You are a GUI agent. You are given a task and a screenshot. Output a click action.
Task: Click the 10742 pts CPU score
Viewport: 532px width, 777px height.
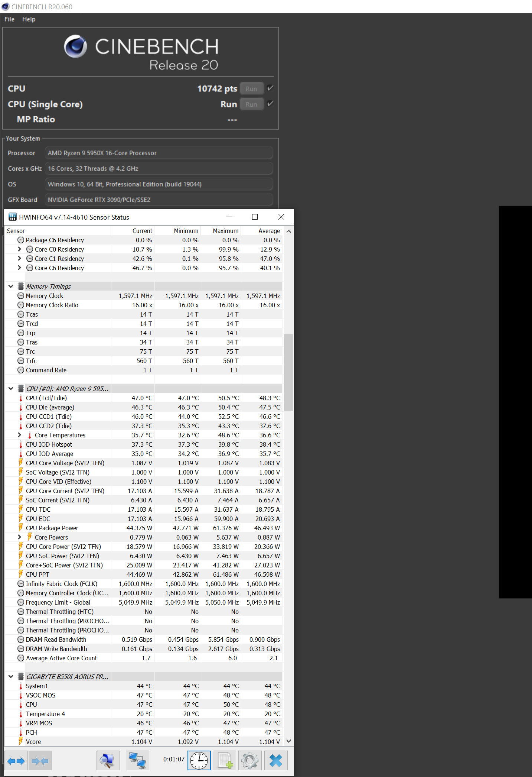pyautogui.click(x=217, y=89)
